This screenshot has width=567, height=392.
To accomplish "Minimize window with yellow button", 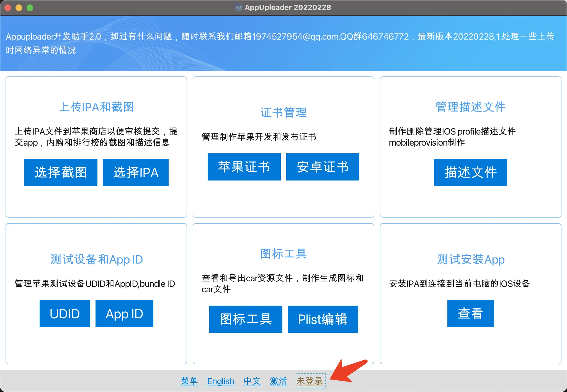I will tap(19, 8).
